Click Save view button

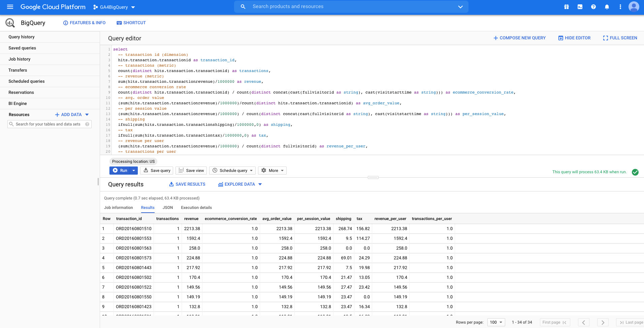coord(191,171)
